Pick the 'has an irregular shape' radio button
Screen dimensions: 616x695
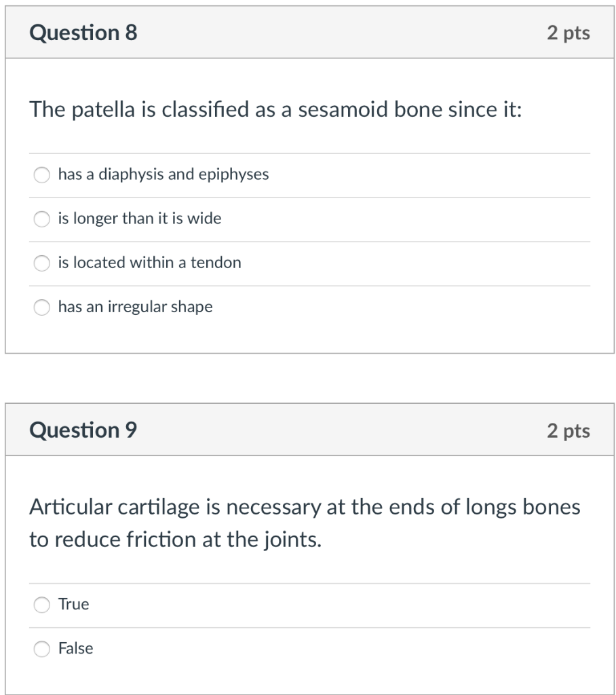click(42, 307)
